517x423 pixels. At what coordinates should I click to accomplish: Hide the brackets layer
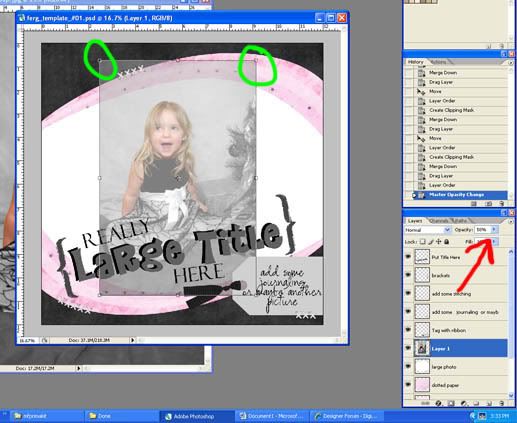[408, 275]
